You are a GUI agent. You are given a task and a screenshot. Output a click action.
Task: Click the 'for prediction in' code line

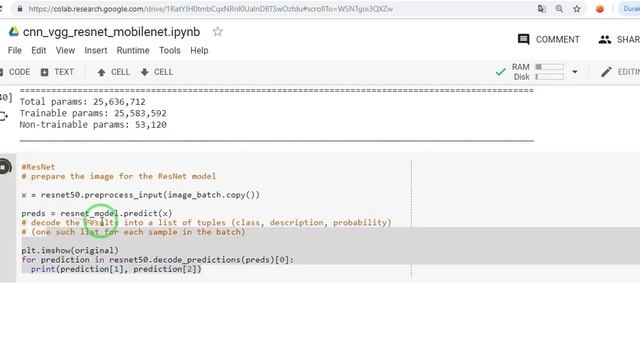158,260
